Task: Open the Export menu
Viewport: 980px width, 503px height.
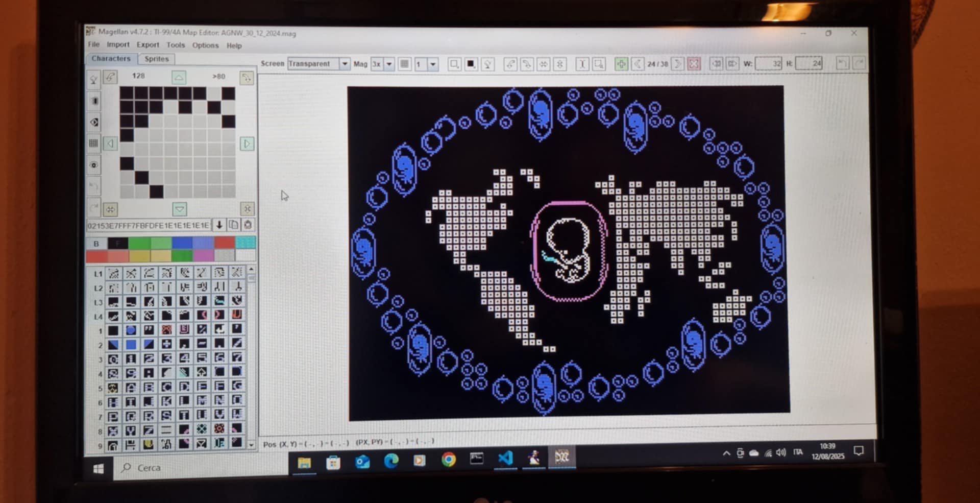Action: point(148,45)
